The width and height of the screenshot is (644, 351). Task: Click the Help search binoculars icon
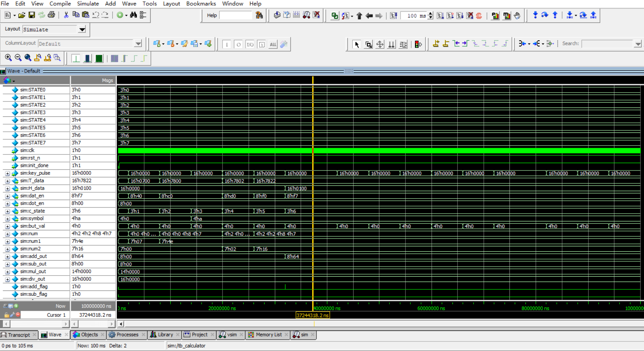pos(259,15)
